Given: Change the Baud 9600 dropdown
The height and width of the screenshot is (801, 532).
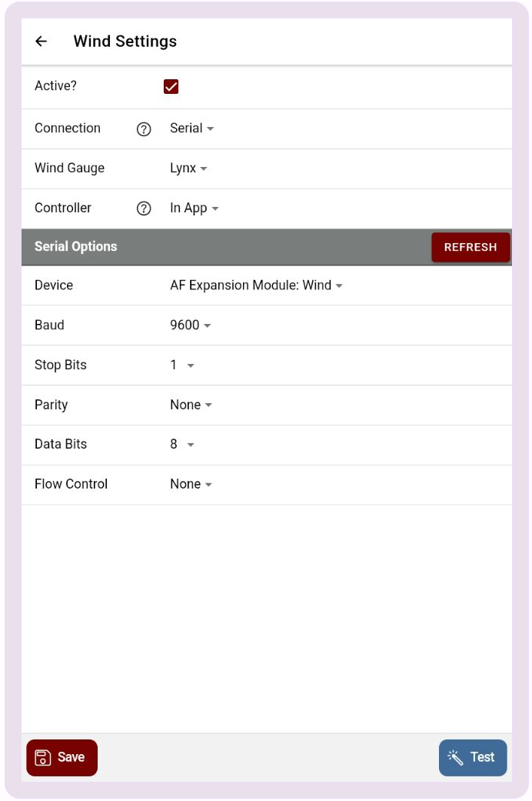Looking at the screenshot, I should tap(190, 325).
